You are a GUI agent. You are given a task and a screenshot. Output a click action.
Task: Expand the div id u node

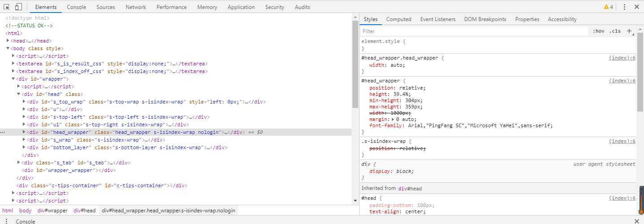[x=24, y=109]
